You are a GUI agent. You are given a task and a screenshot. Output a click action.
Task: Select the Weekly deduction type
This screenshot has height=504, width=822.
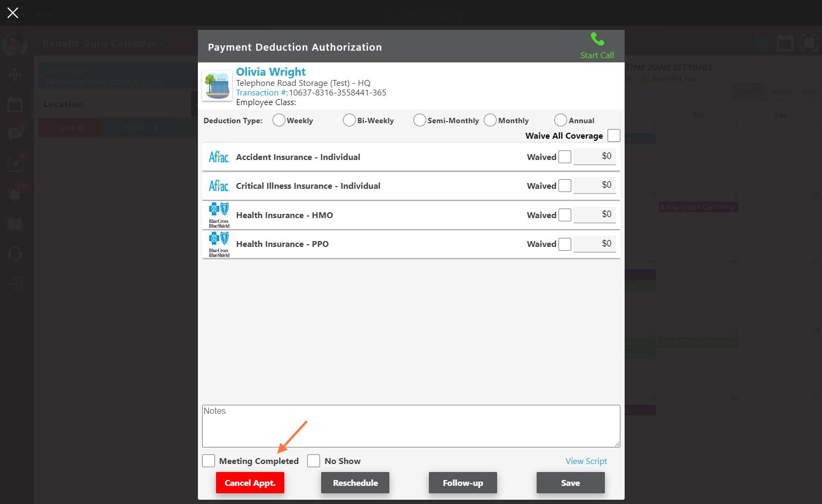(x=279, y=120)
